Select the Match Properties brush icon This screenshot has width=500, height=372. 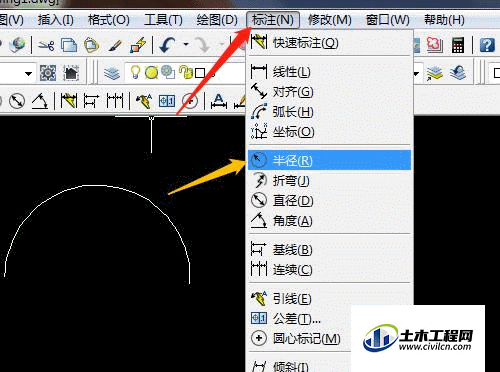click(115, 46)
